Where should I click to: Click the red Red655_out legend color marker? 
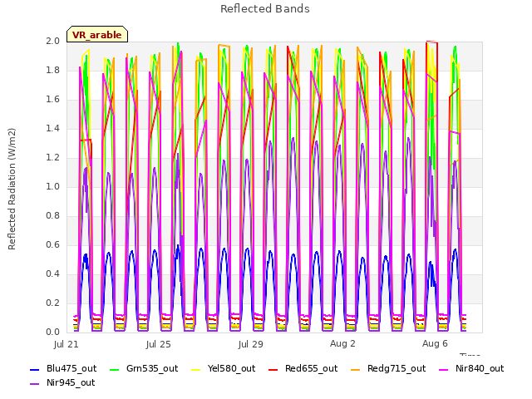click(x=273, y=369)
